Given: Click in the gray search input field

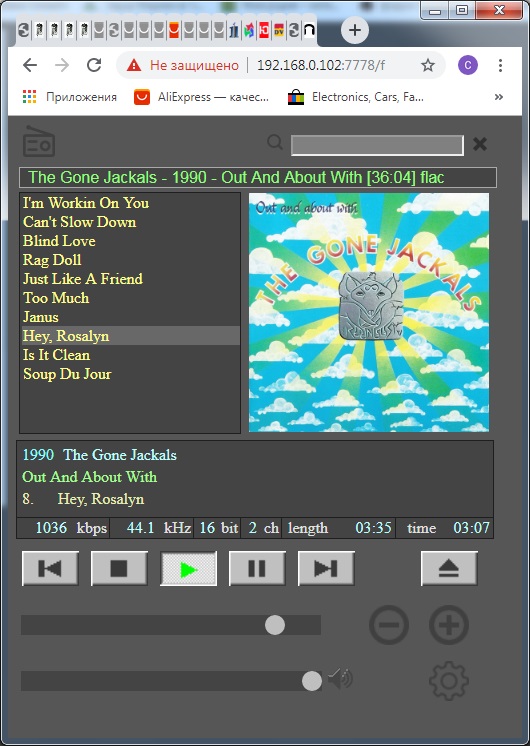Looking at the screenshot, I should click(x=377, y=145).
